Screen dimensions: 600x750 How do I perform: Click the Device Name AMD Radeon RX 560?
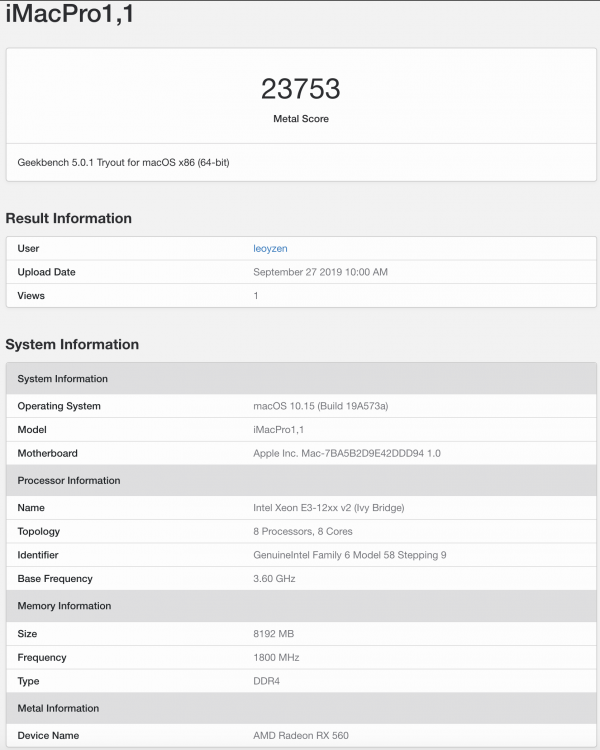click(x=301, y=735)
